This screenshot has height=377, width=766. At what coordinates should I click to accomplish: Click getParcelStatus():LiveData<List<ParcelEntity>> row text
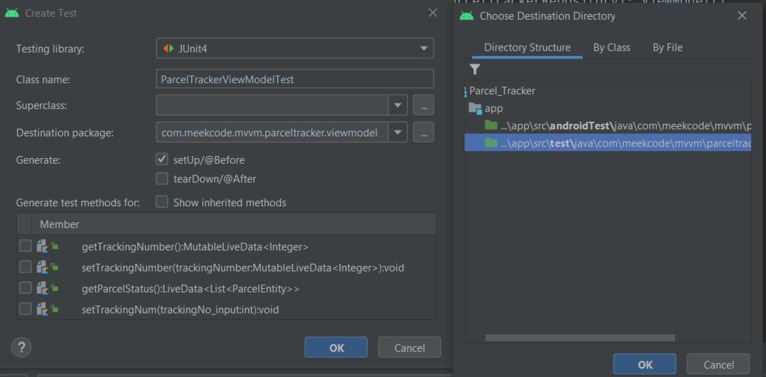click(x=191, y=289)
